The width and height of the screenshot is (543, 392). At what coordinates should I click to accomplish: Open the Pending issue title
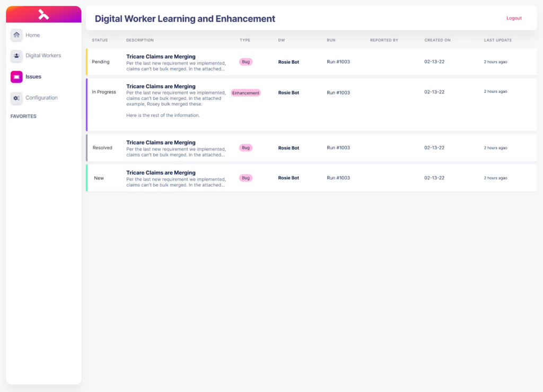pos(161,57)
